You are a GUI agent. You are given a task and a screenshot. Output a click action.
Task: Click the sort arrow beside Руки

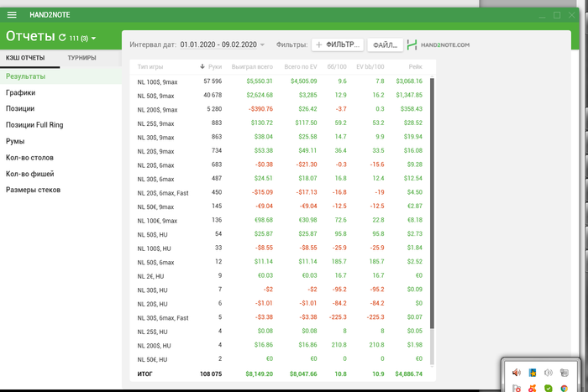(x=202, y=66)
